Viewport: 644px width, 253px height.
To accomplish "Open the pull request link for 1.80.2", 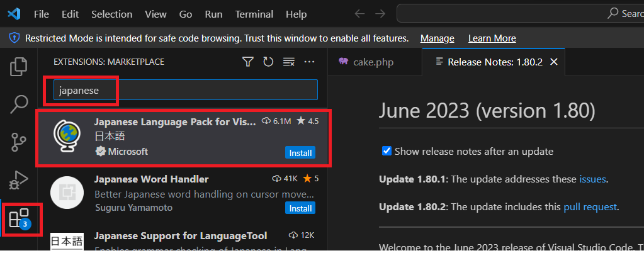I will point(590,206).
